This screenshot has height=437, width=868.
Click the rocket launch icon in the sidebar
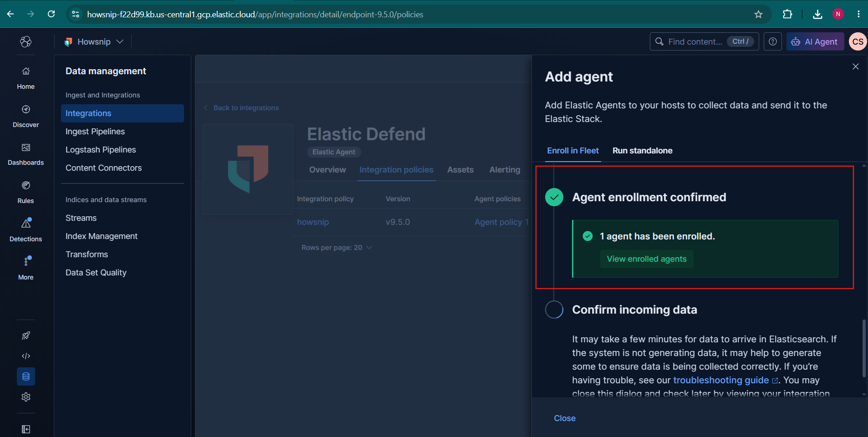pyautogui.click(x=26, y=335)
